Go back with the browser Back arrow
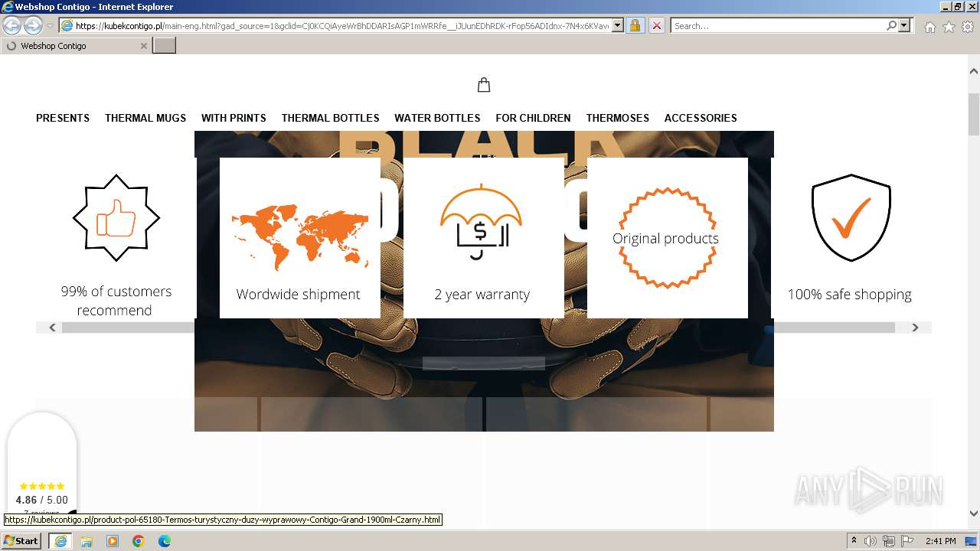980x551 pixels. 12,25
